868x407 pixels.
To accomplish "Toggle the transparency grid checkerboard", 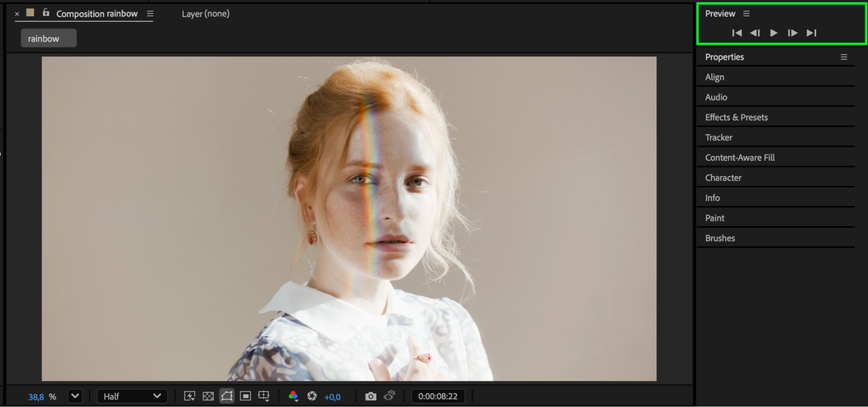I will click(208, 396).
